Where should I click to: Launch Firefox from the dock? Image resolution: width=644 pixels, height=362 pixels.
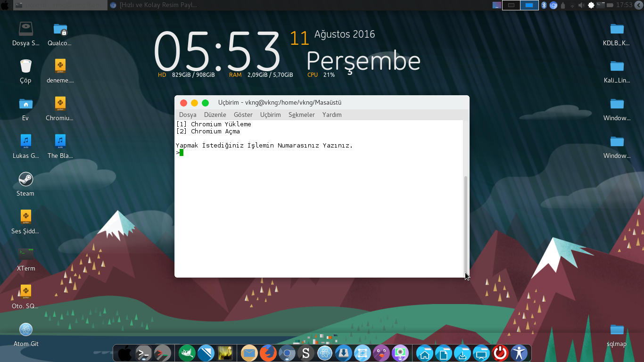coord(268,353)
